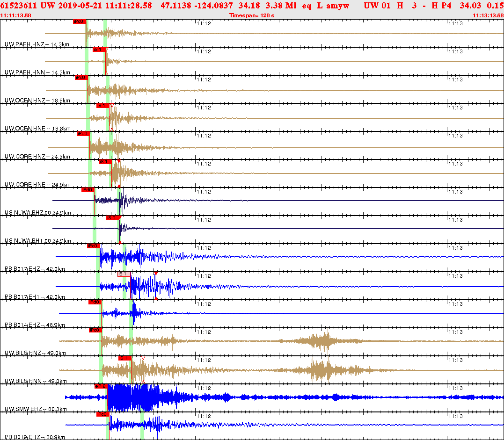Select the iPc0 pick flag on UW.QCEN.HNZ
The height and width of the screenshot is (440, 504).
click(x=80, y=79)
